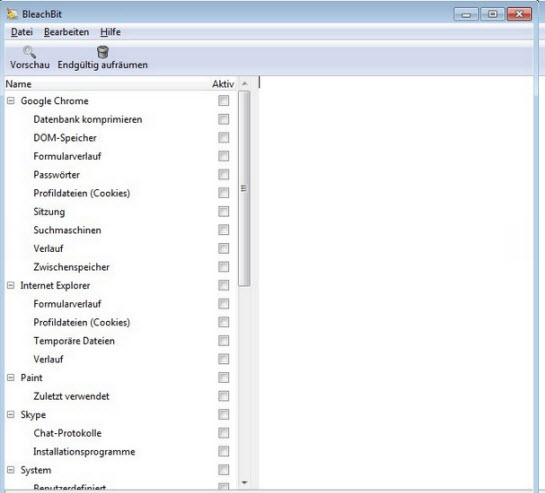
Task: Select the Zwischenspeicher tree item
Action: (x=71, y=267)
